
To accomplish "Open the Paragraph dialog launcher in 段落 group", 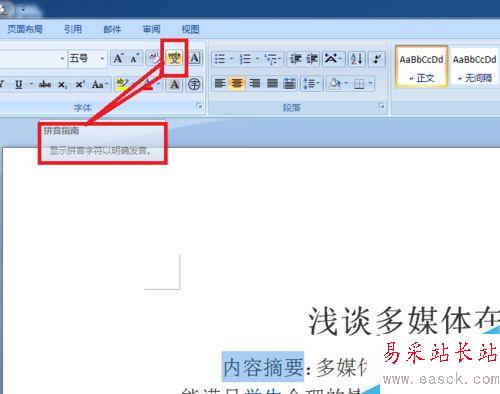I will click(x=382, y=106).
